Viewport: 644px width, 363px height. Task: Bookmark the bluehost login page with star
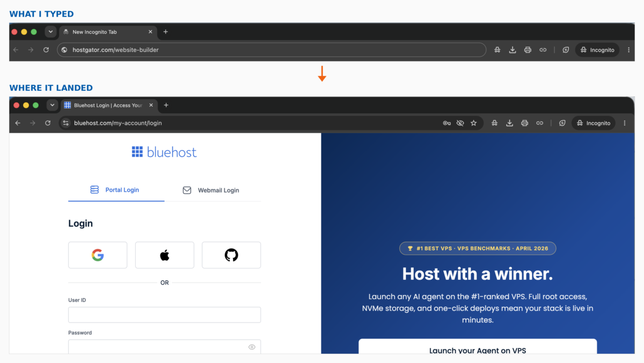[x=473, y=123]
